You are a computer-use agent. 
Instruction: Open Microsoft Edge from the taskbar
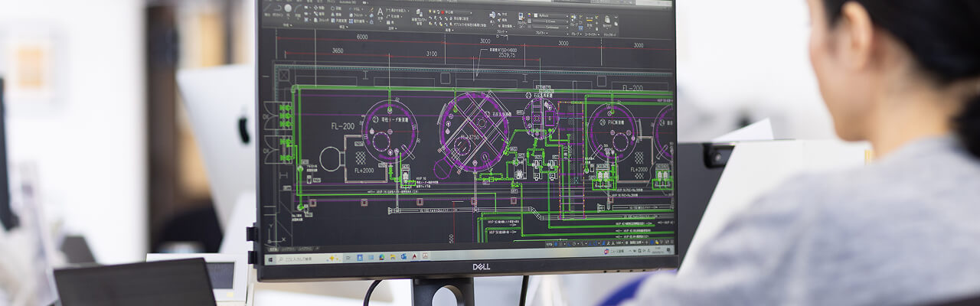click(x=382, y=257)
